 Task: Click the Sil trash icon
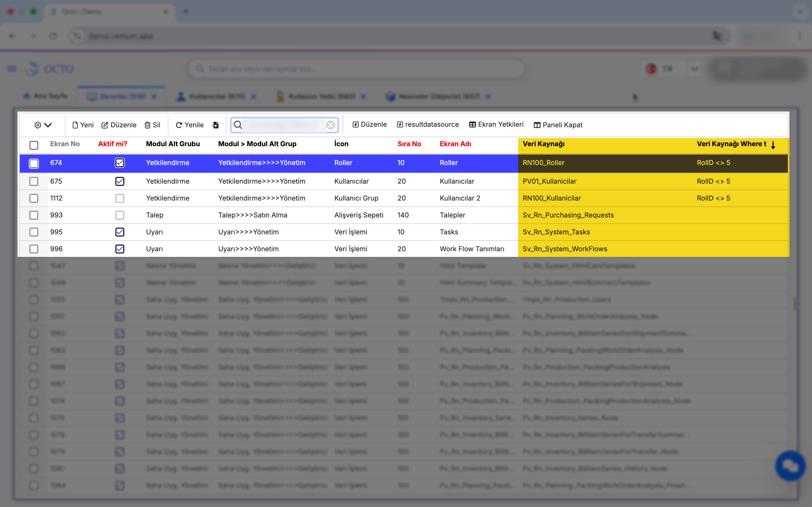coord(147,125)
